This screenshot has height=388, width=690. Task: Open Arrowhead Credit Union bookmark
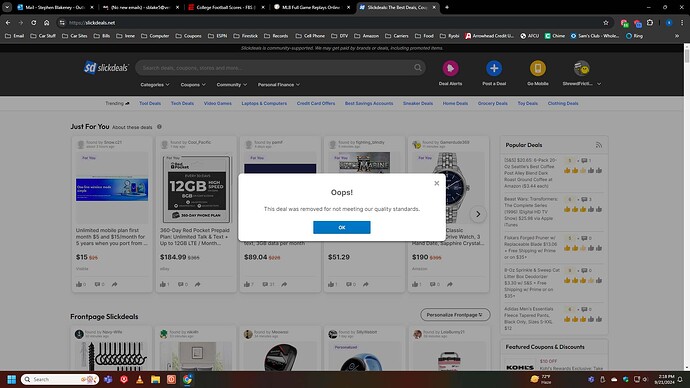click(x=489, y=36)
